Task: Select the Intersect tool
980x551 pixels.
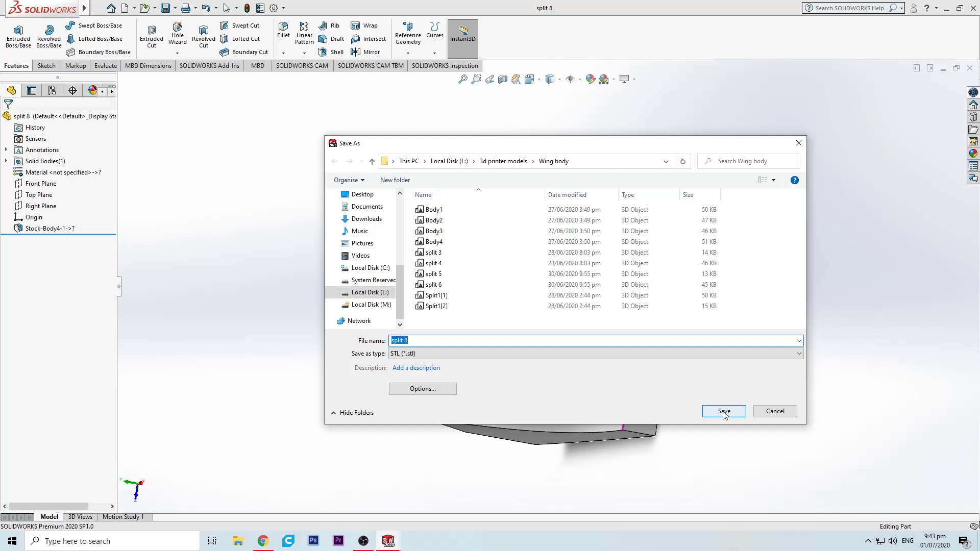Action: [x=369, y=39]
